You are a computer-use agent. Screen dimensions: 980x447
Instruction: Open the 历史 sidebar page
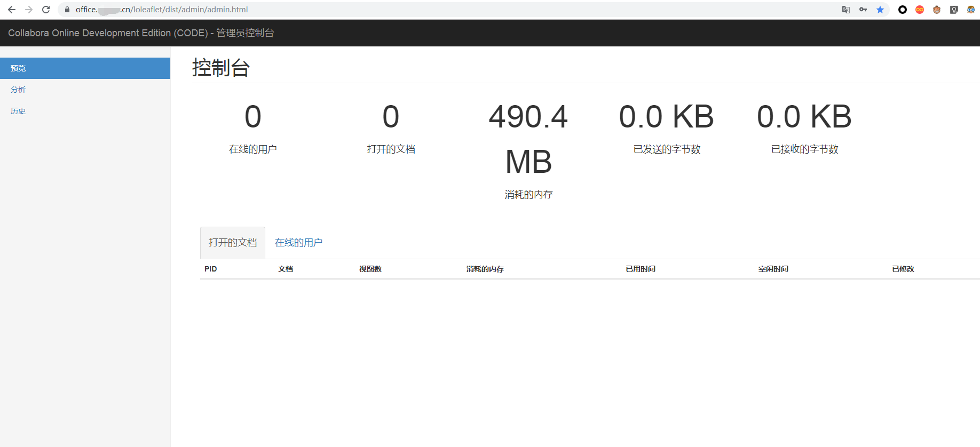tap(85, 111)
